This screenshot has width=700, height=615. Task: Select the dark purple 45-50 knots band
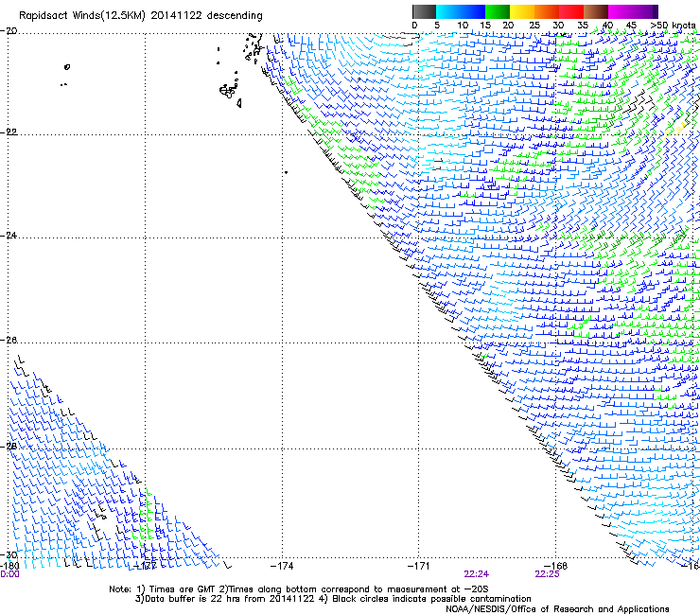(x=645, y=11)
